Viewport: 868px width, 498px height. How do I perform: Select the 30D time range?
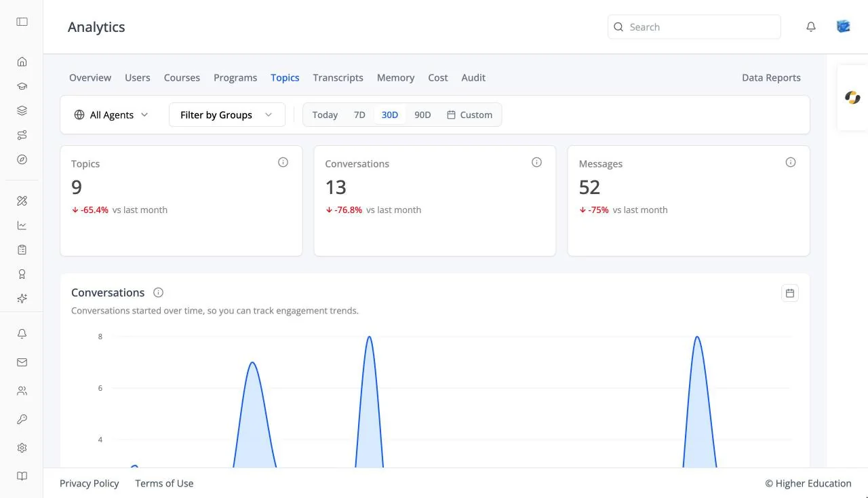pyautogui.click(x=390, y=115)
